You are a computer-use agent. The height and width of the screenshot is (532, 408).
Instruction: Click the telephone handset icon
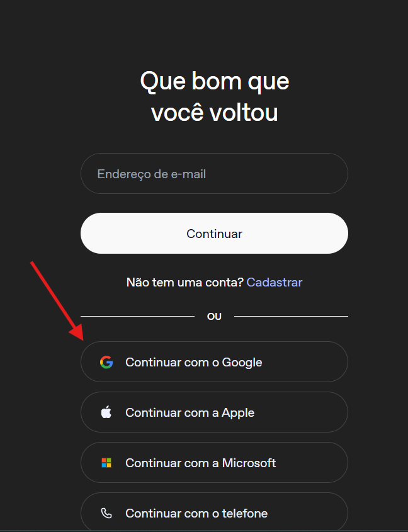click(x=106, y=513)
